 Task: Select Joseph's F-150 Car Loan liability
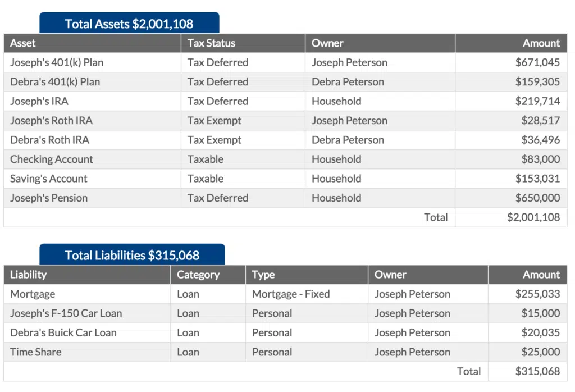tap(66, 313)
